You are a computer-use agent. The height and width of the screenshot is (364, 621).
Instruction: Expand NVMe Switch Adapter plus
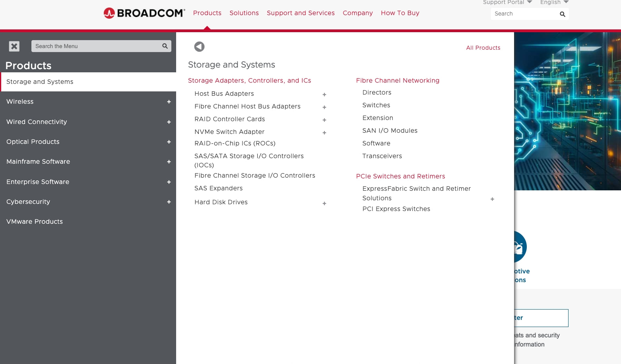324,133
